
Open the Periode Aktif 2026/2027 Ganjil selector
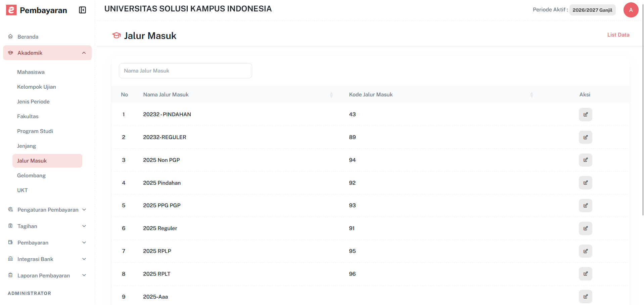click(592, 10)
